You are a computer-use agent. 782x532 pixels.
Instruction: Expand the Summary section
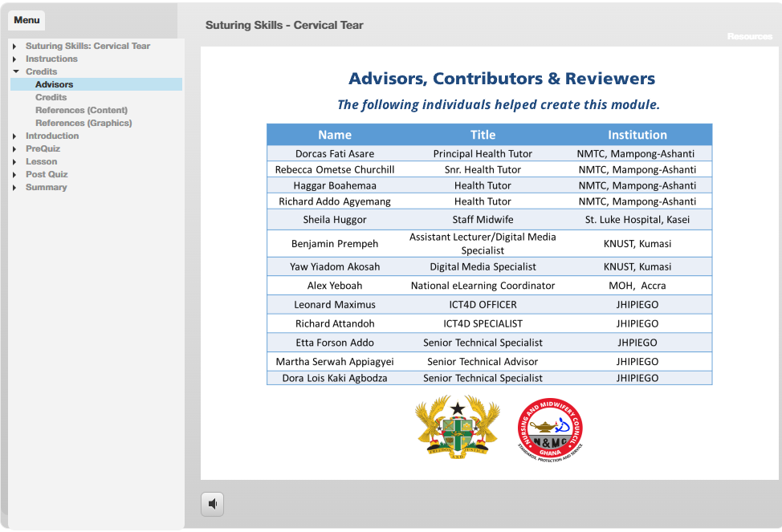(14, 188)
